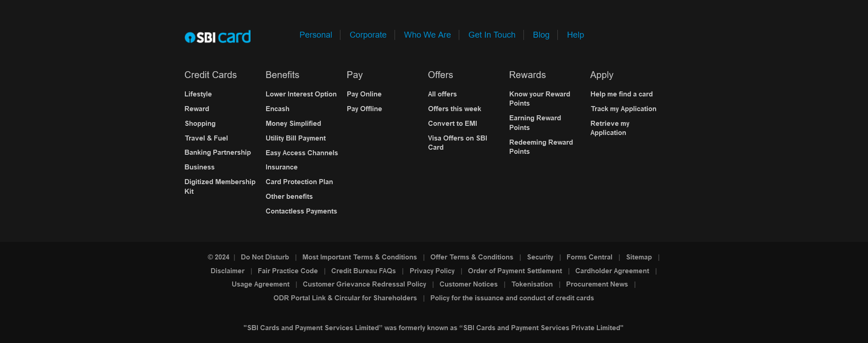Image resolution: width=868 pixels, height=343 pixels.
Task: View the Customer Notices link
Action: tap(468, 284)
